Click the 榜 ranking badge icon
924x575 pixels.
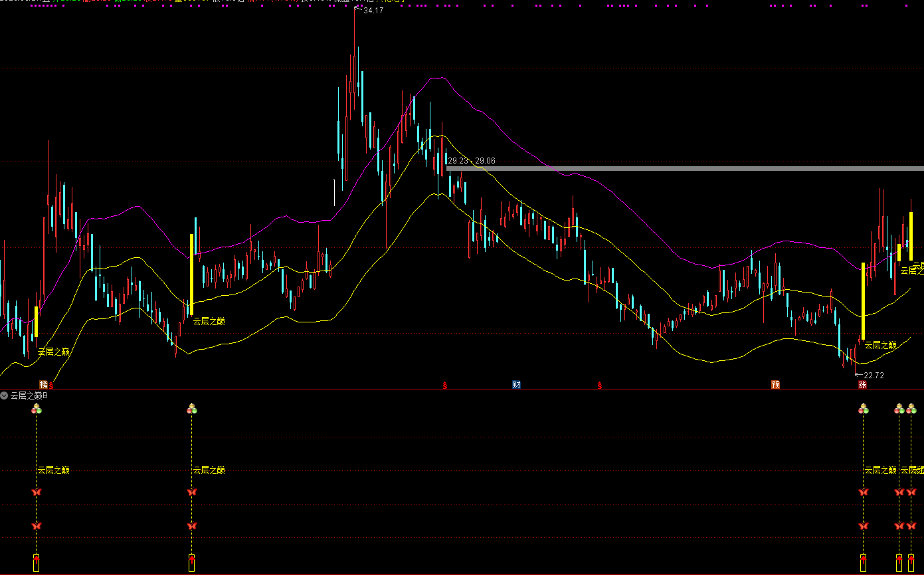pos(43,384)
